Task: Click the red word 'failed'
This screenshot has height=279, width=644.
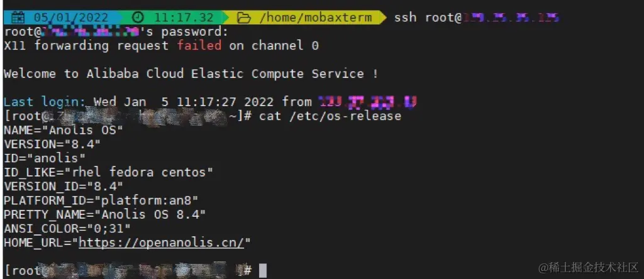Action: (x=199, y=45)
